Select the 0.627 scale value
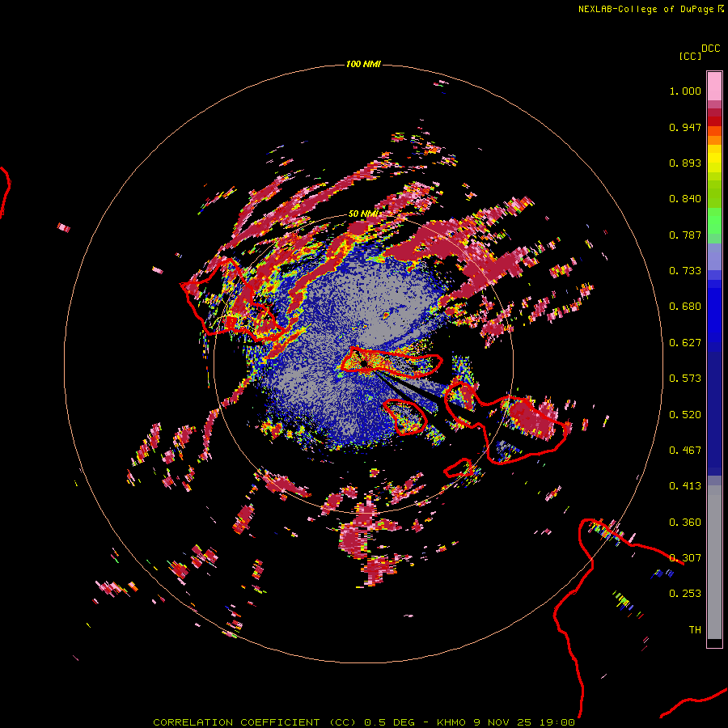 [x=685, y=343]
